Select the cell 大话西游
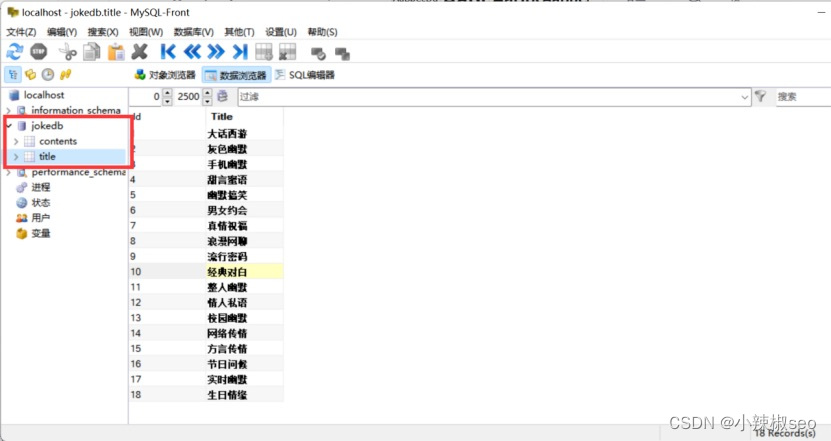Image resolution: width=831 pixels, height=441 pixels. pyautogui.click(x=244, y=134)
